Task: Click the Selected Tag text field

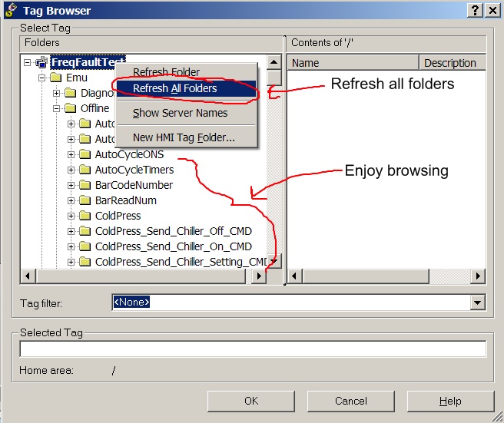Action: tap(253, 349)
